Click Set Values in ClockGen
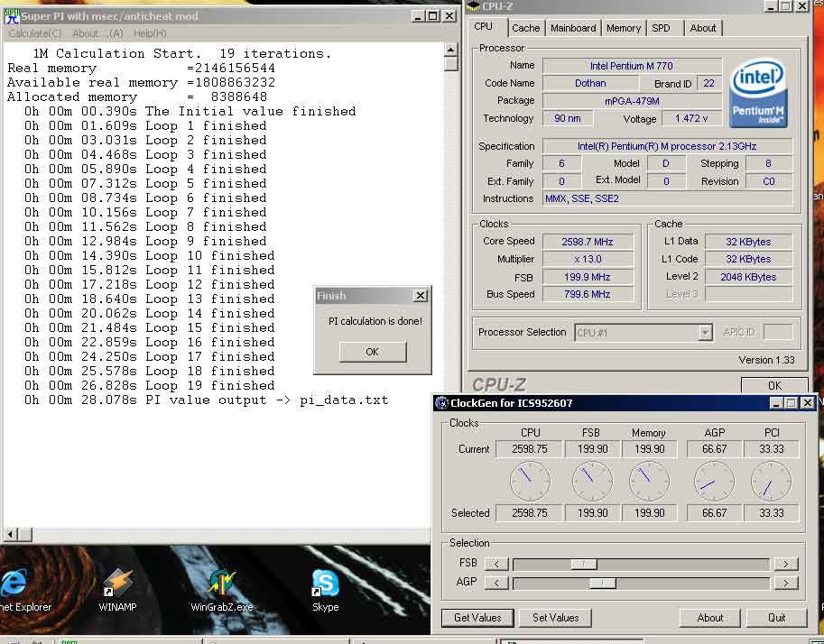 pos(555,618)
